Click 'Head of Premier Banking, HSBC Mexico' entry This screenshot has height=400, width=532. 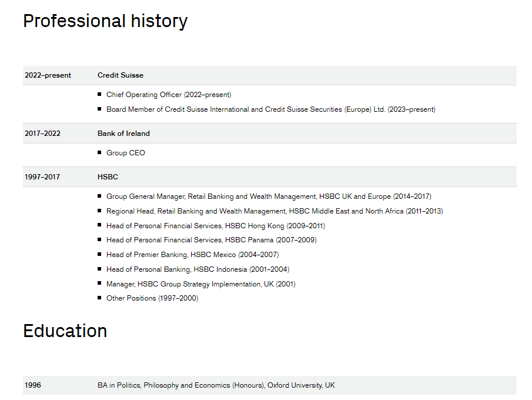[x=193, y=255]
